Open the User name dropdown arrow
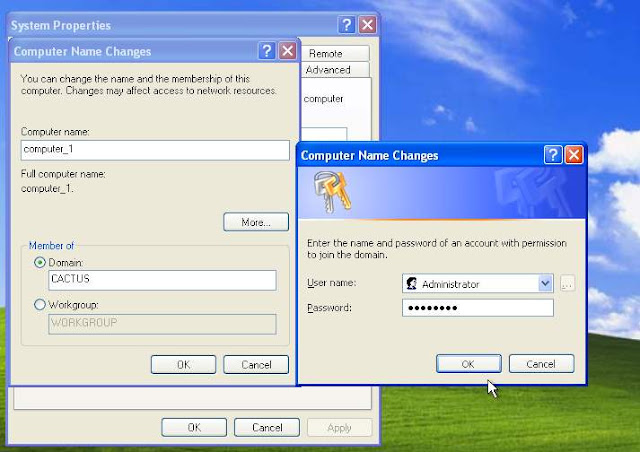Screen dimensions: 640x452 [x=545, y=283]
